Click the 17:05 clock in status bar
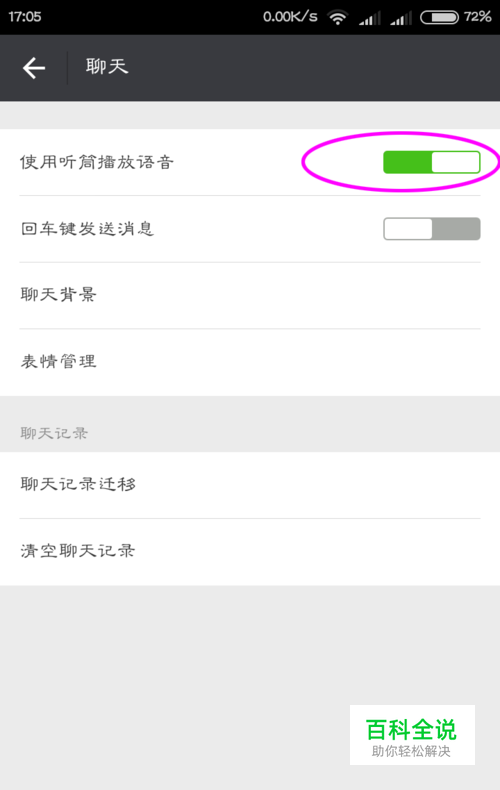The image size is (500, 790). [x=25, y=17]
